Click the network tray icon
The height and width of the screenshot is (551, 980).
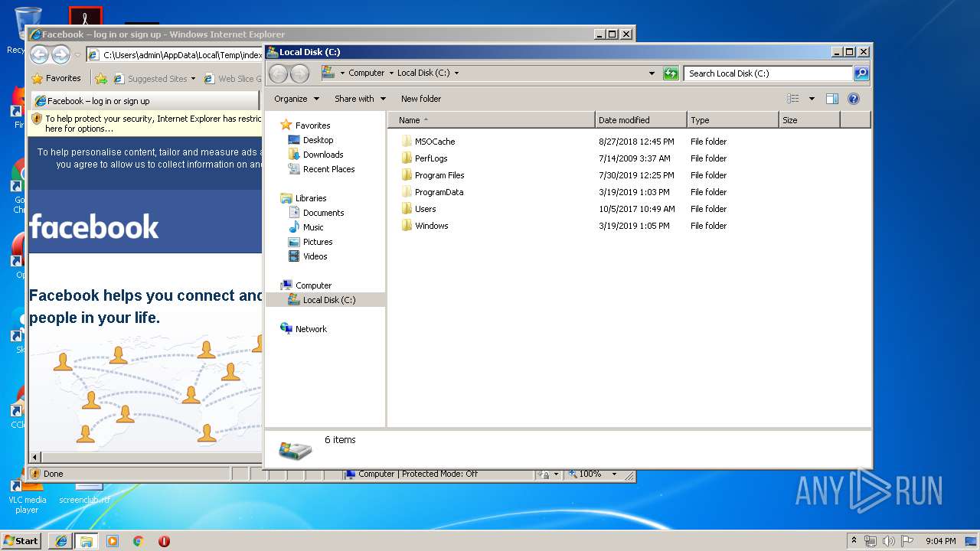tap(871, 541)
